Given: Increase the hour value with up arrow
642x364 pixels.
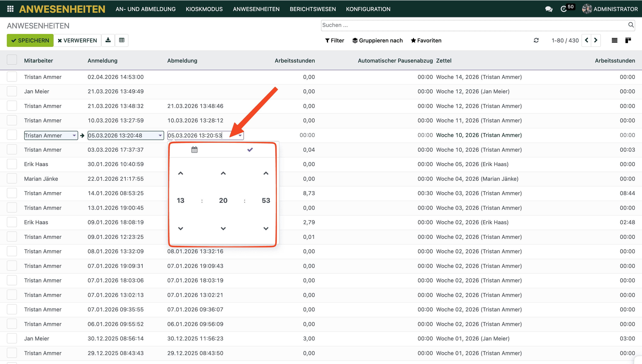Looking at the screenshot, I should point(180,173).
